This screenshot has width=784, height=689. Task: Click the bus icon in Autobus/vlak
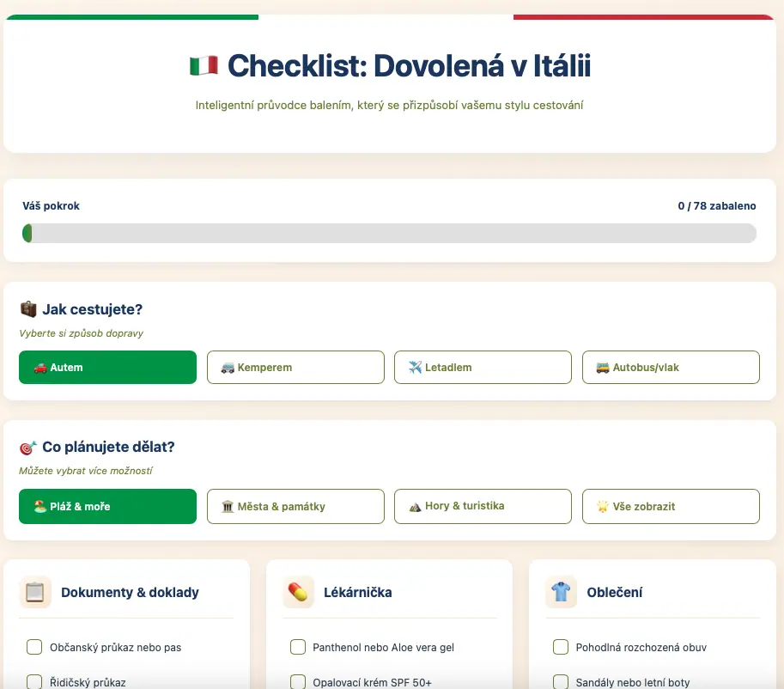(603, 368)
